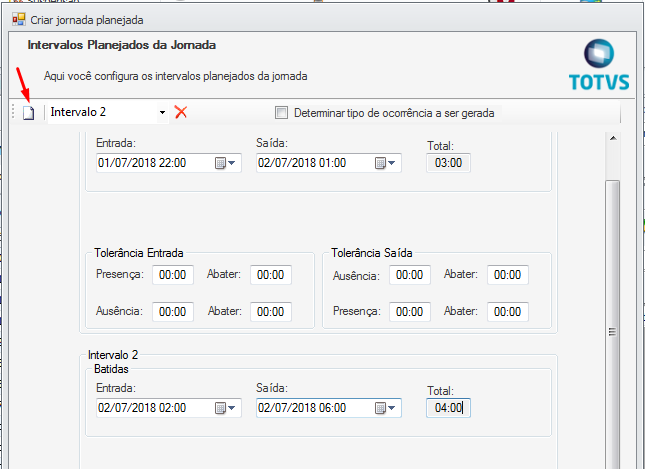Image resolution: width=645 pixels, height=469 pixels.
Task: Click Saída field showing 02/07/2018 01:00
Action: point(329,163)
